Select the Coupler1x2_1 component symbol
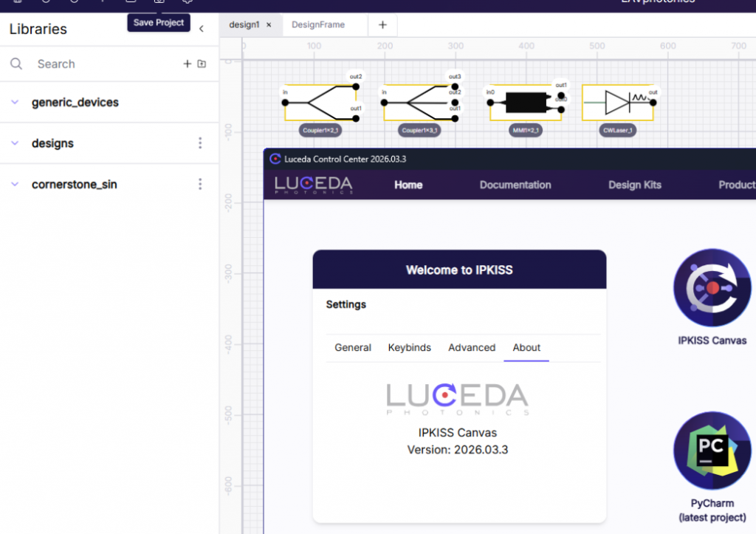This screenshot has height=534, width=756. [320, 103]
